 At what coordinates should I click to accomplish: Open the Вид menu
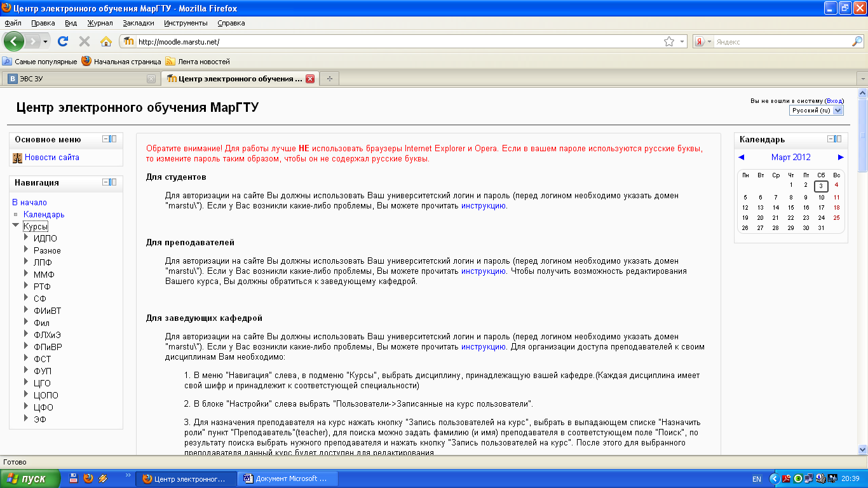point(71,23)
